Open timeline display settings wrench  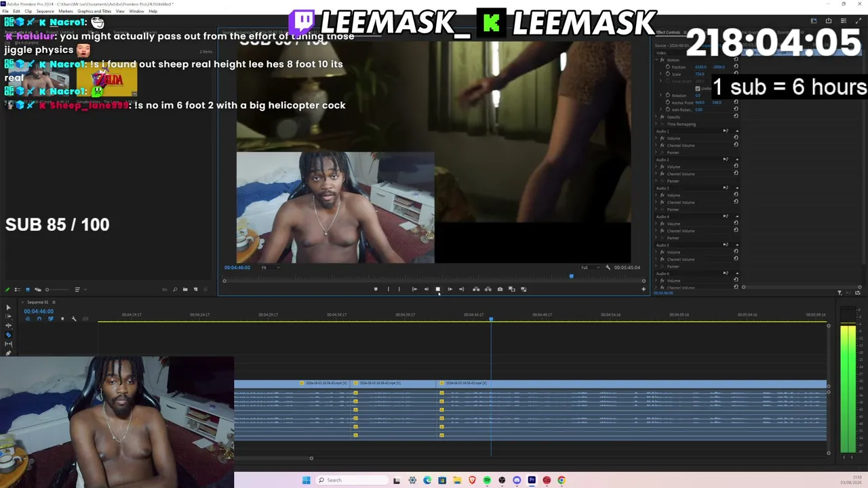point(74,319)
